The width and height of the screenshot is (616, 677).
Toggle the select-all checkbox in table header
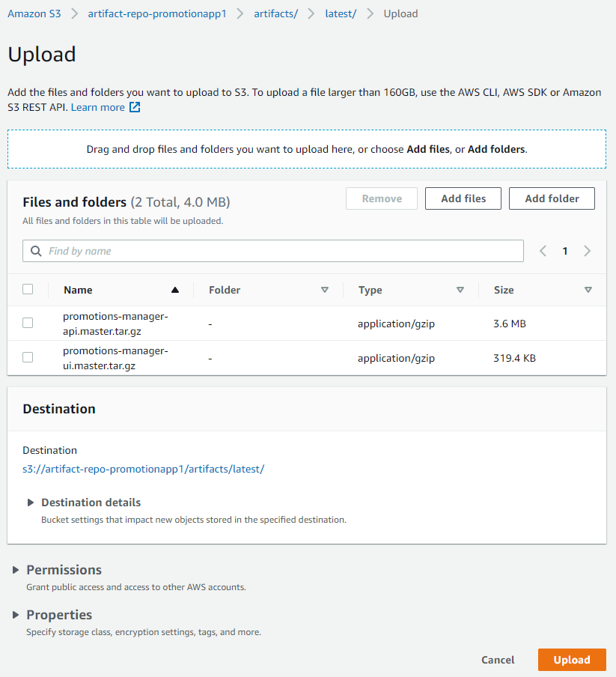28,289
